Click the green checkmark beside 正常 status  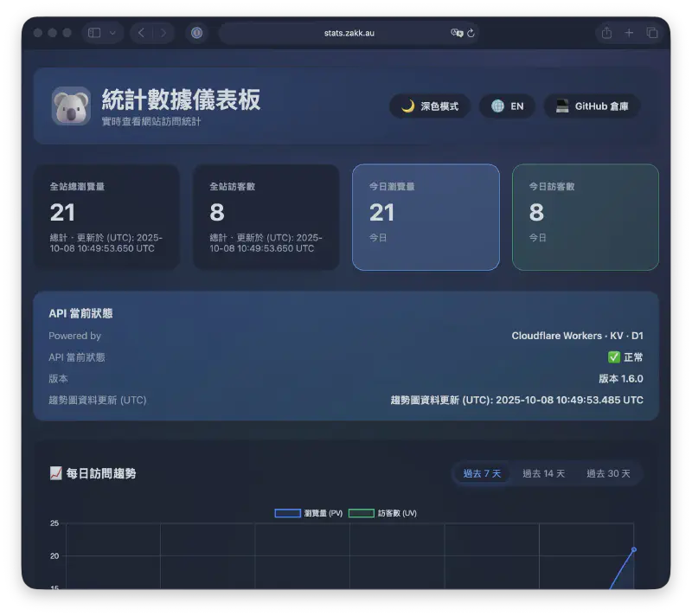click(615, 356)
